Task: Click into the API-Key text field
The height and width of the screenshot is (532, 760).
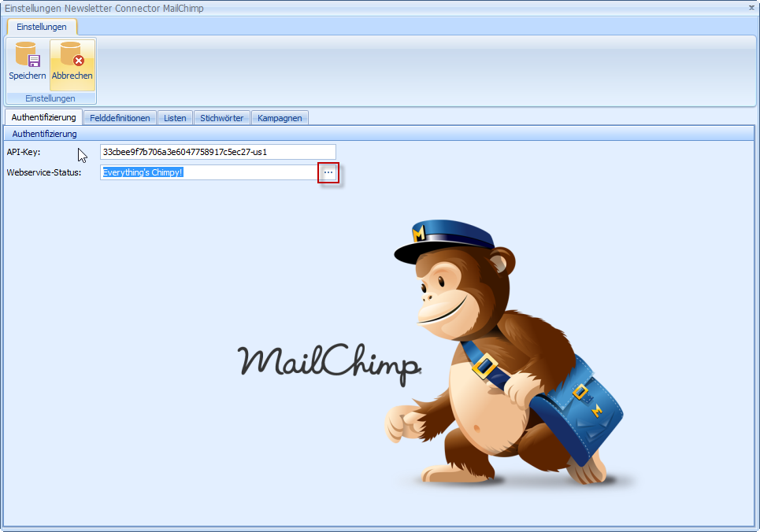Action: coord(217,152)
